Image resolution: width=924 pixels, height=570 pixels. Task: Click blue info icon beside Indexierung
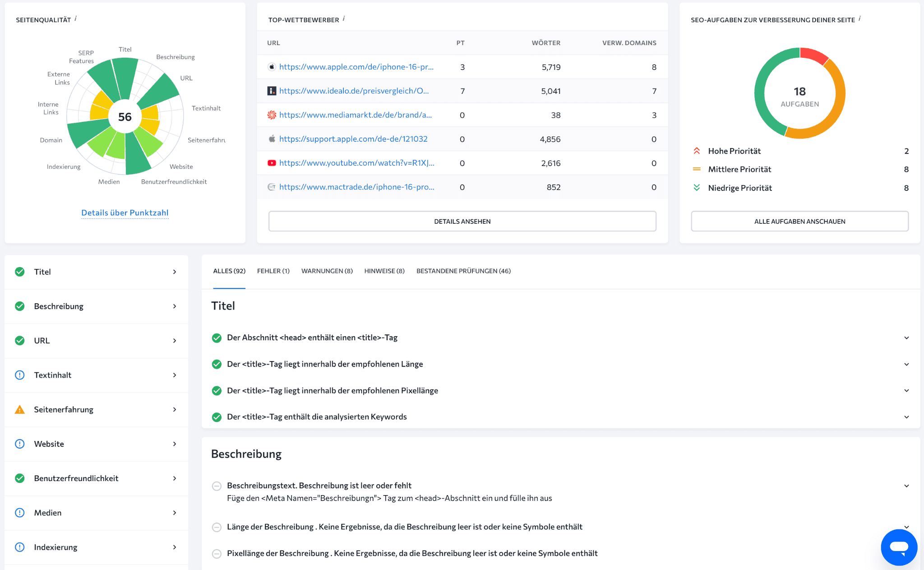click(x=20, y=547)
